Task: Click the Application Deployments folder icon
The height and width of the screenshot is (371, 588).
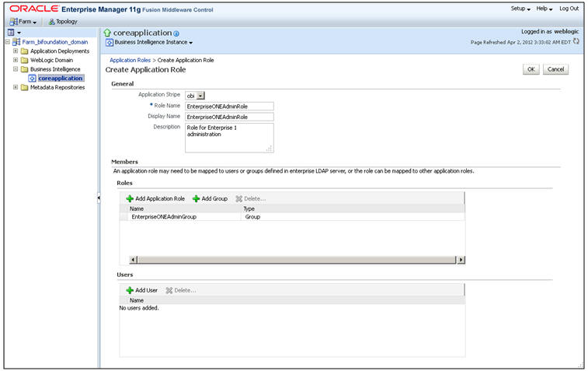Action: click(x=24, y=51)
